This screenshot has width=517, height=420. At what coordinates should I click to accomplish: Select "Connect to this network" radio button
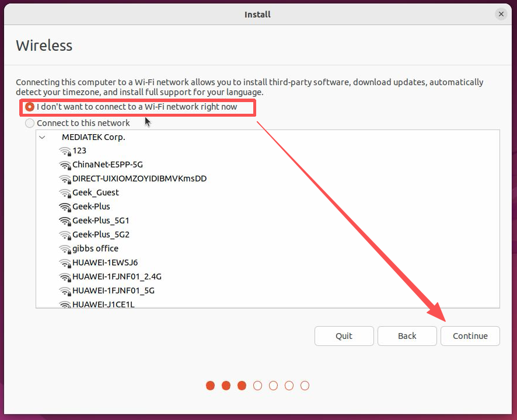[30, 123]
